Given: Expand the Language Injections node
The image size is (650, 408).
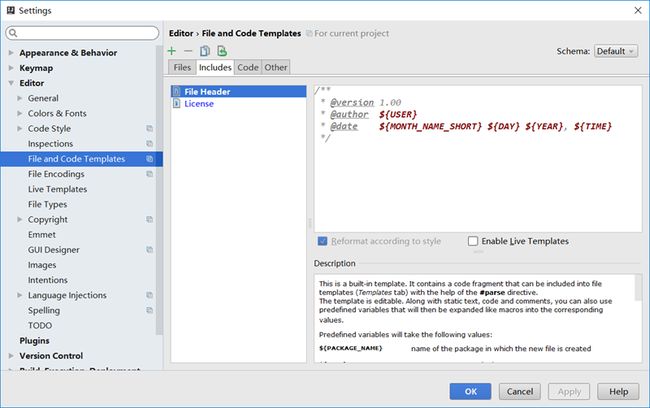Looking at the screenshot, I should tap(19, 295).
